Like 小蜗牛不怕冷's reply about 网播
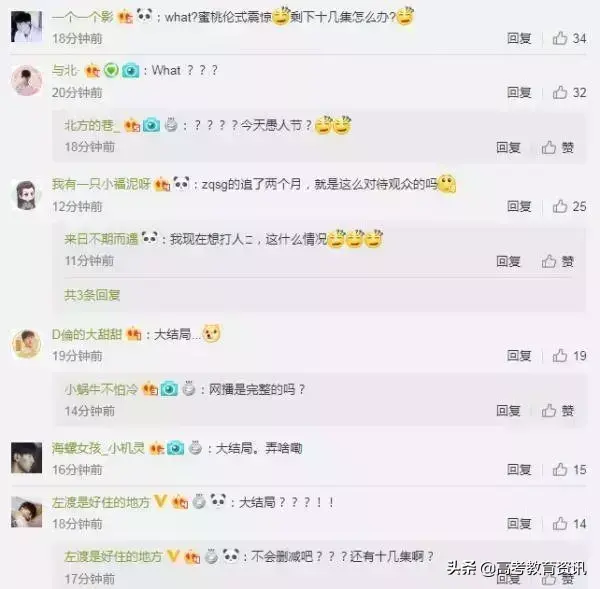This screenshot has height=589, width=600. [x=558, y=411]
